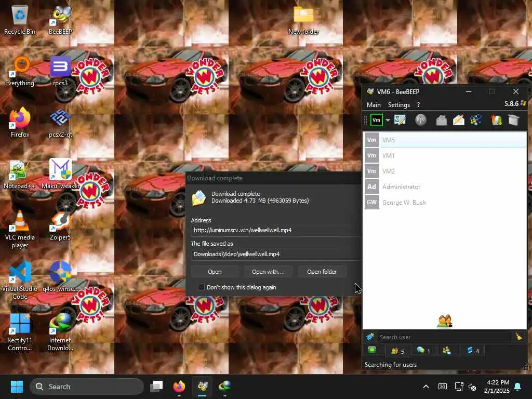This screenshot has width=532, height=399.
Task: Click the BeeBEEP icon on the taskbar
Action: click(202, 386)
